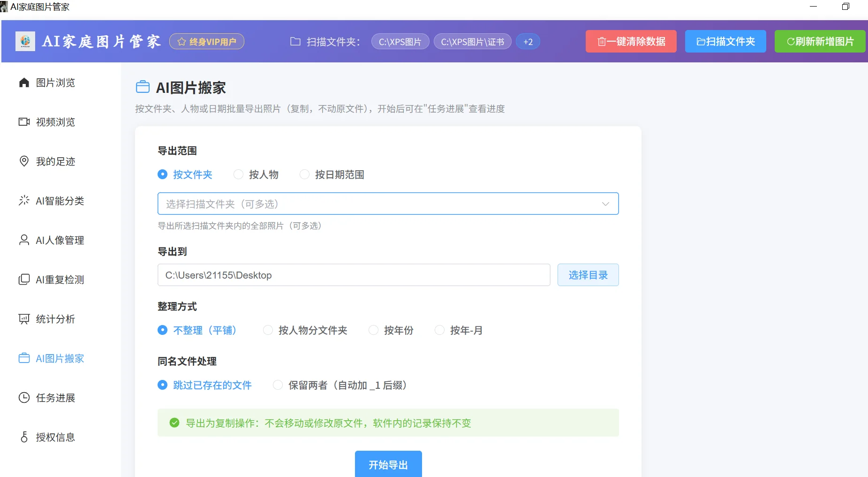The height and width of the screenshot is (477, 868).
Task: Click the folder icon before 扫描文件夹 label
Action: point(295,42)
